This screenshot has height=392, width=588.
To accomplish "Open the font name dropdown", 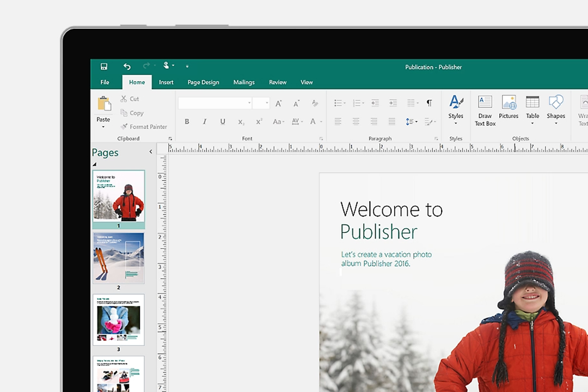I will [x=249, y=103].
